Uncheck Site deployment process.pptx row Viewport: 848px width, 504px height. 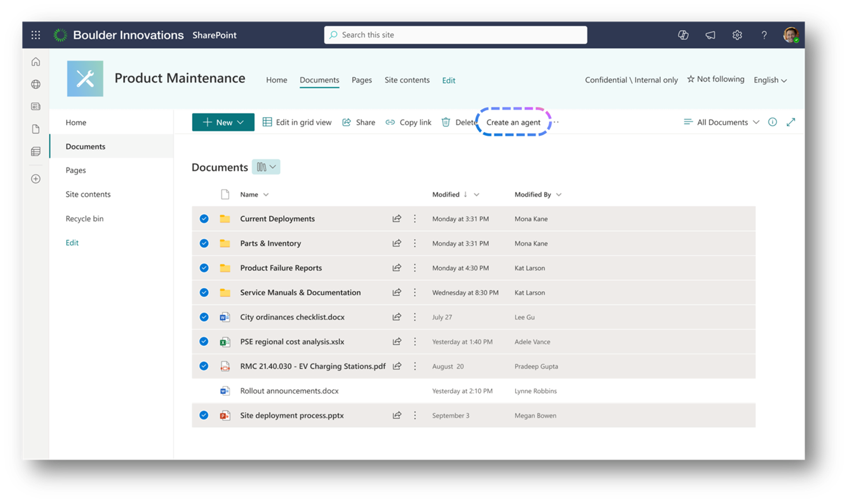[204, 415]
